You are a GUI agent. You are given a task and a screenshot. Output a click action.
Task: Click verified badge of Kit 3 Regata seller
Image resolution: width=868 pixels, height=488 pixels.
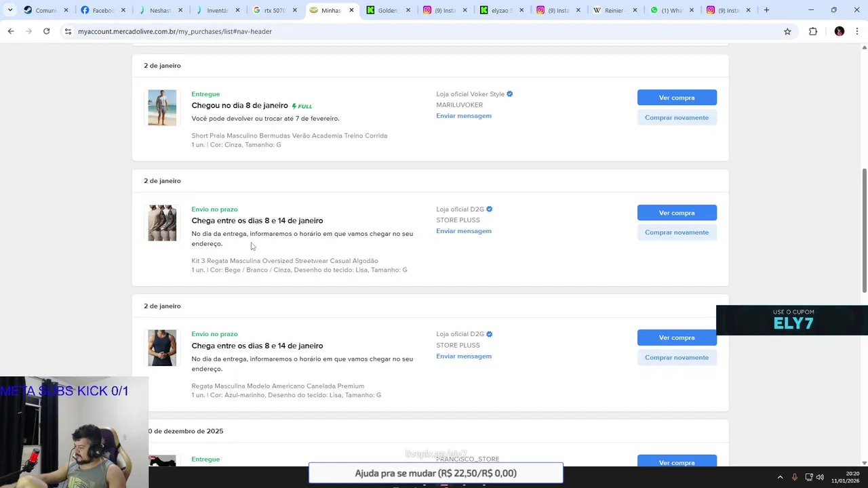(489, 209)
